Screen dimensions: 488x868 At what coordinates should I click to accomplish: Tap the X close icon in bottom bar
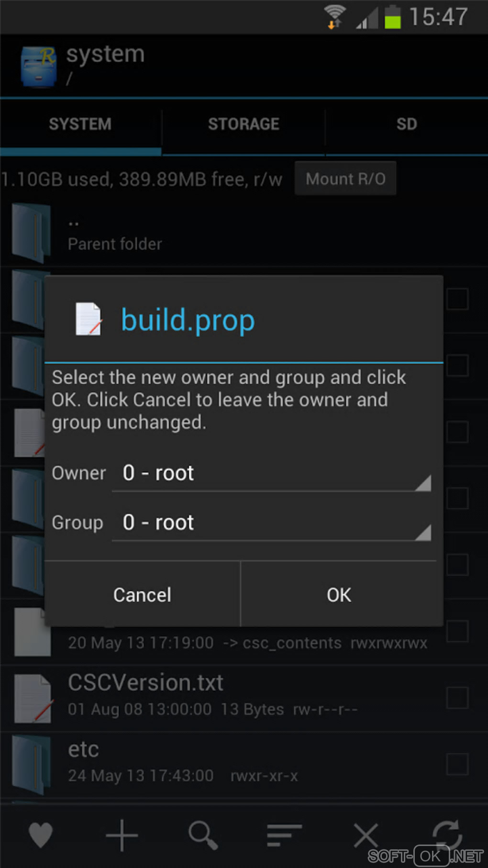pos(366,835)
